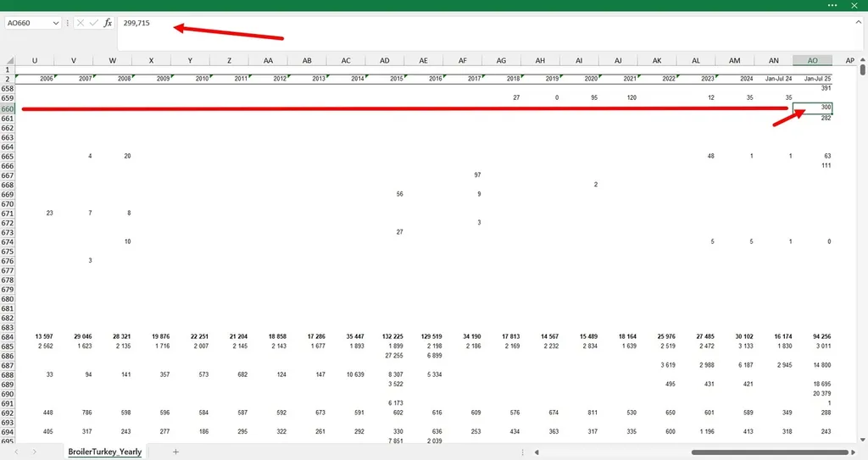Open the Name Box dropdown arrow
The image size is (868, 460).
(x=56, y=23)
